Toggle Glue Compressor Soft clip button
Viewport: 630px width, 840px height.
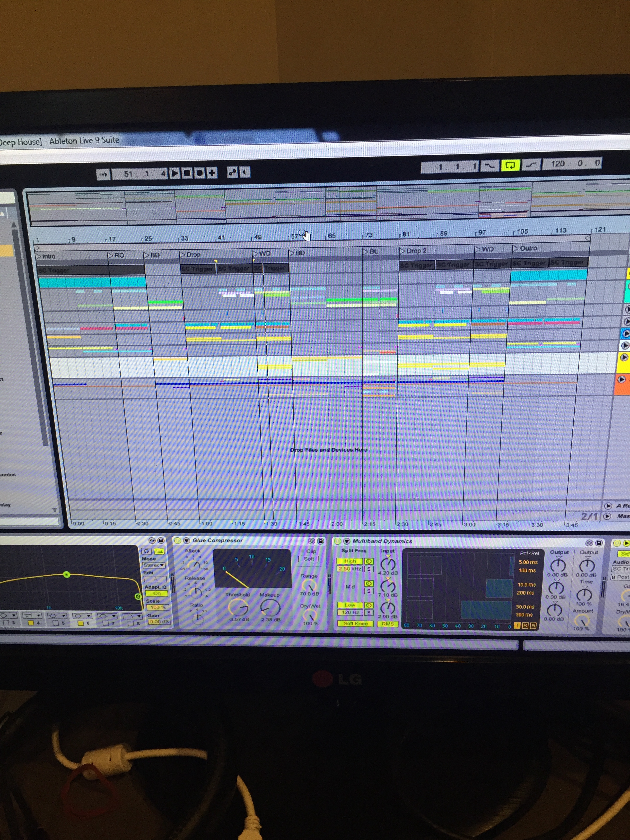click(x=309, y=559)
